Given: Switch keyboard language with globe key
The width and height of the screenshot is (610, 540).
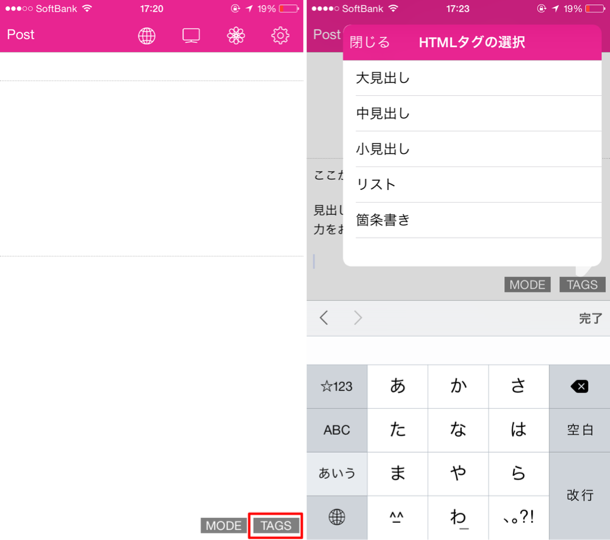Looking at the screenshot, I should (x=337, y=517).
